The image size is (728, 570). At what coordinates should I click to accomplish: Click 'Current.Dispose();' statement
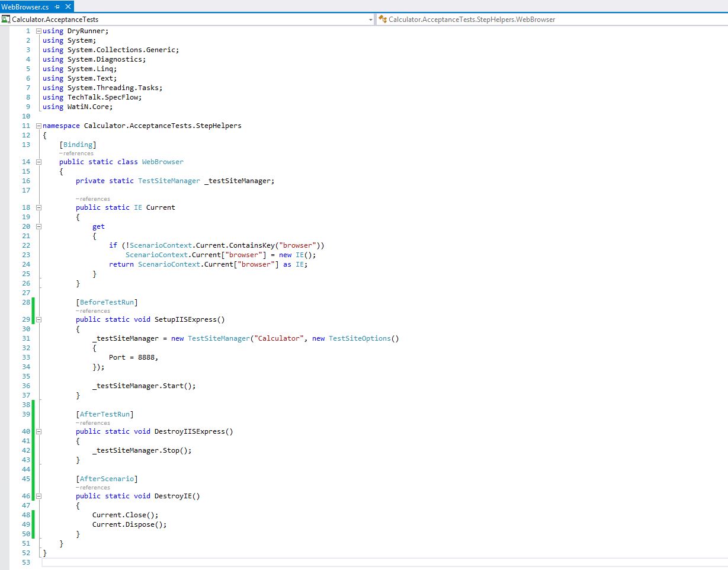click(x=130, y=524)
